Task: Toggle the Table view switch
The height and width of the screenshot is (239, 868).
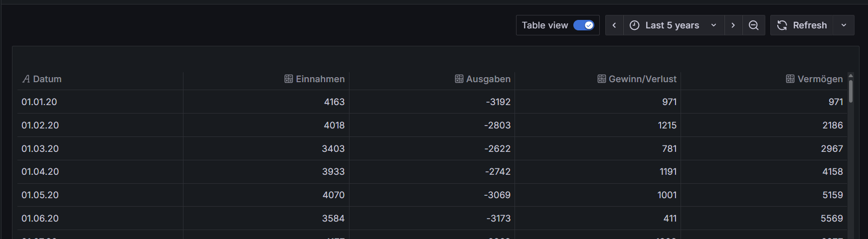Action: pyautogui.click(x=583, y=25)
